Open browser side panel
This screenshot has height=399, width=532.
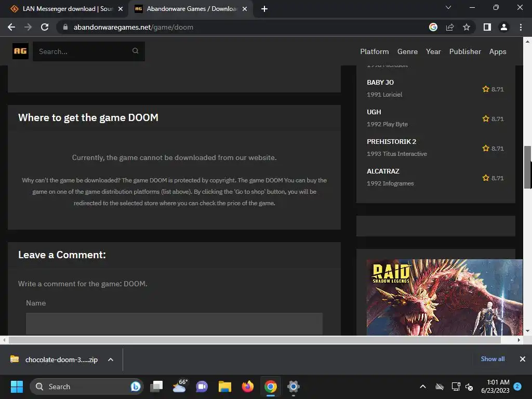point(487,27)
